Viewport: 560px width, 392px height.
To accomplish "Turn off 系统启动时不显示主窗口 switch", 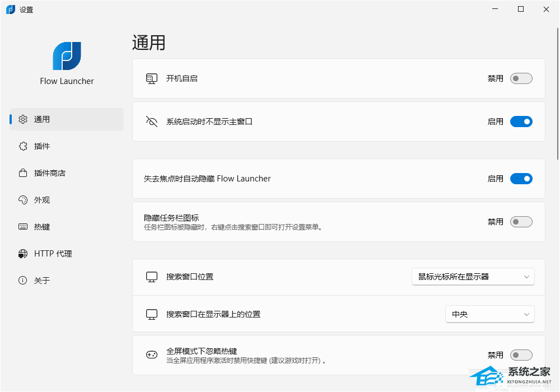I will pos(521,122).
